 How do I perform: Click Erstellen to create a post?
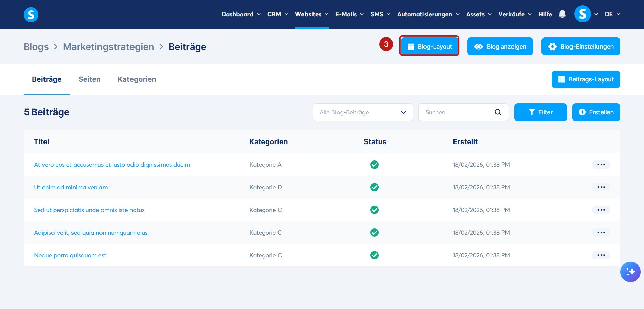click(x=596, y=112)
